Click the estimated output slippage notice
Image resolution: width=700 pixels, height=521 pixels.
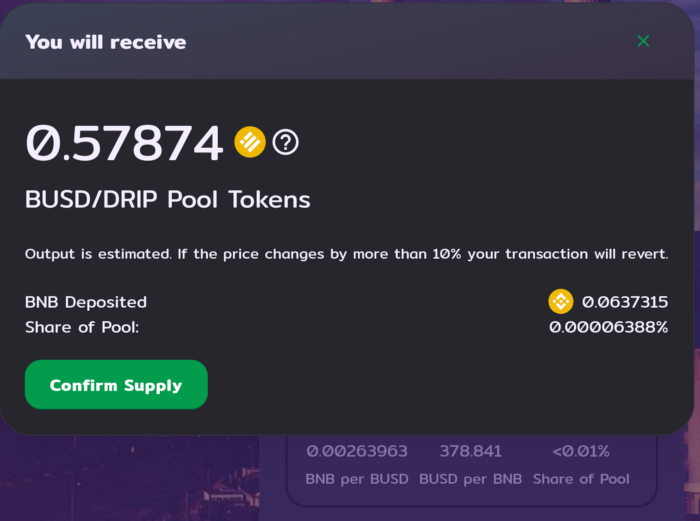346,254
